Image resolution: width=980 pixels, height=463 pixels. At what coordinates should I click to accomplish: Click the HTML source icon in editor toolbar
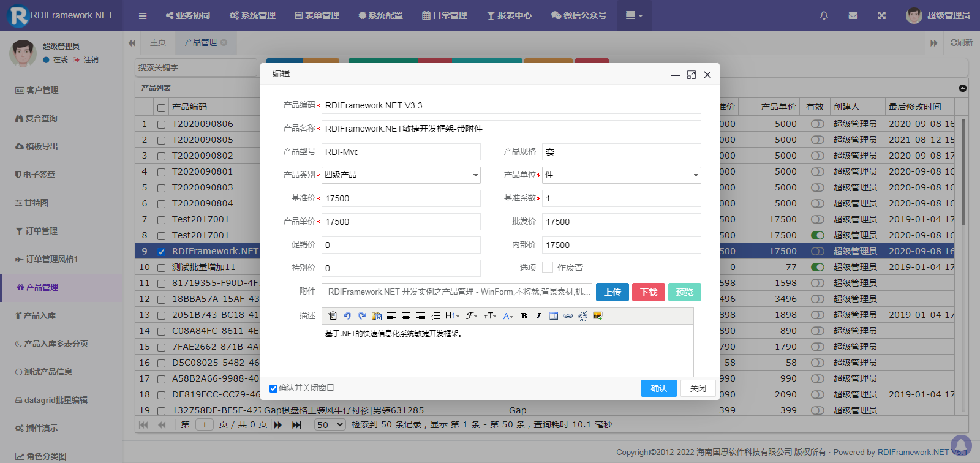coord(333,316)
